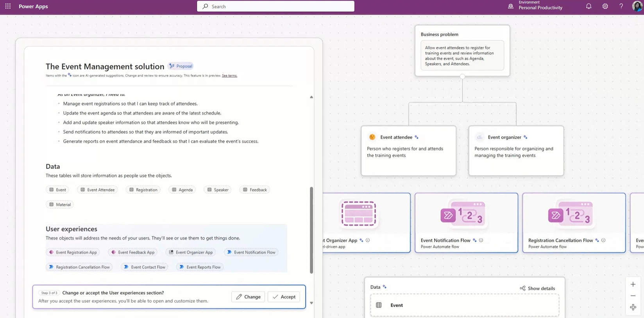Click the zoom out minus icon
Screen dimensions: 644x318
click(x=633, y=296)
